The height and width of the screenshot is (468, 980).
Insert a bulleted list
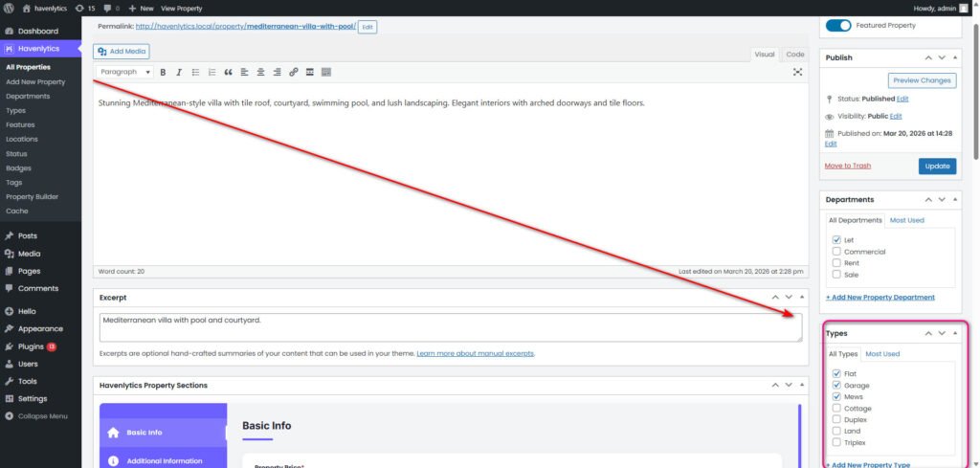(x=195, y=72)
